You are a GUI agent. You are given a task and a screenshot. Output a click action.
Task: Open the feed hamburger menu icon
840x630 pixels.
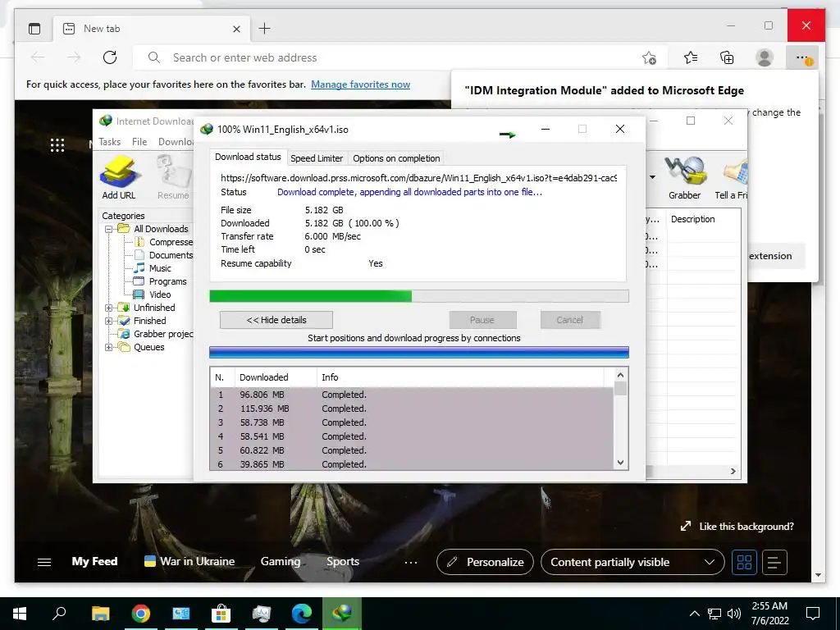(44, 562)
